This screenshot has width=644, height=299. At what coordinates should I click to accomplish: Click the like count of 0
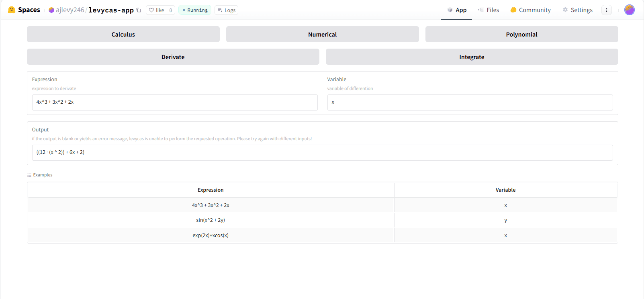[x=171, y=10]
